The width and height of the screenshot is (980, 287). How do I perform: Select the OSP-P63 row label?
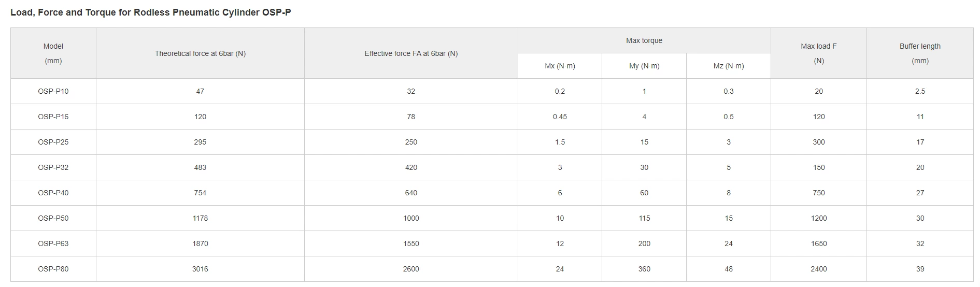53,243
